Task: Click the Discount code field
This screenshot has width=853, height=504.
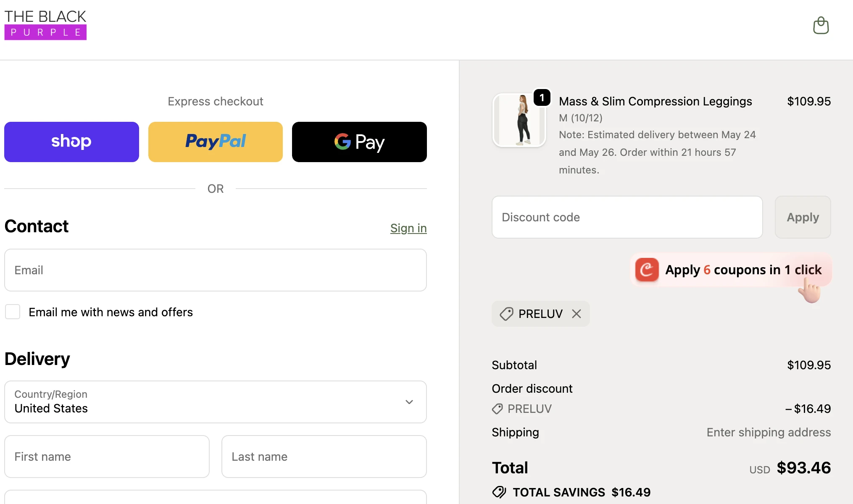Action: coord(627,217)
